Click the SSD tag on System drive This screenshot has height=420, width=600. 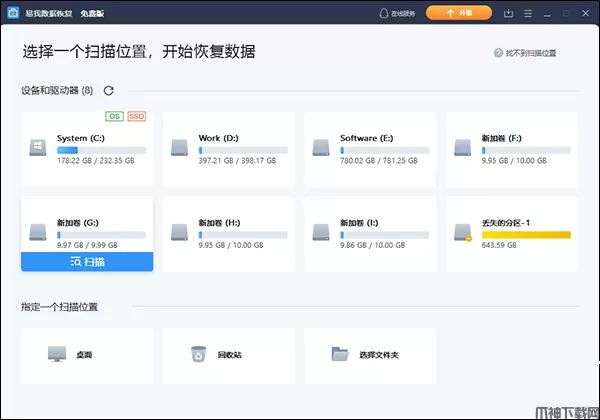point(136,117)
